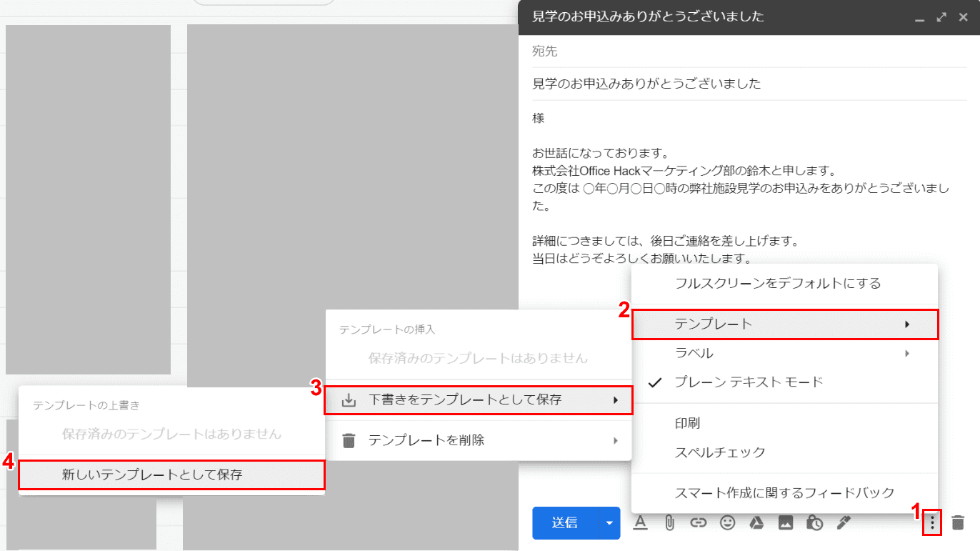Discard draft with trash icon
Viewport: 980px width, 551px height.
click(x=959, y=523)
